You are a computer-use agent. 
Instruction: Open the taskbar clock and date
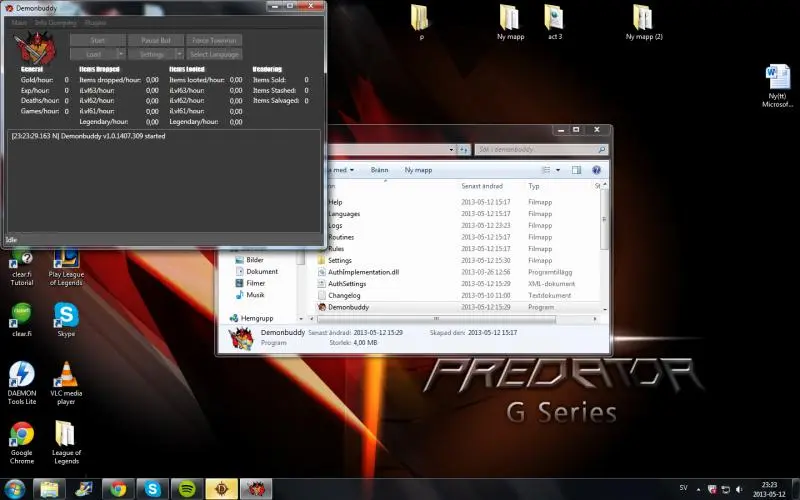(769, 489)
